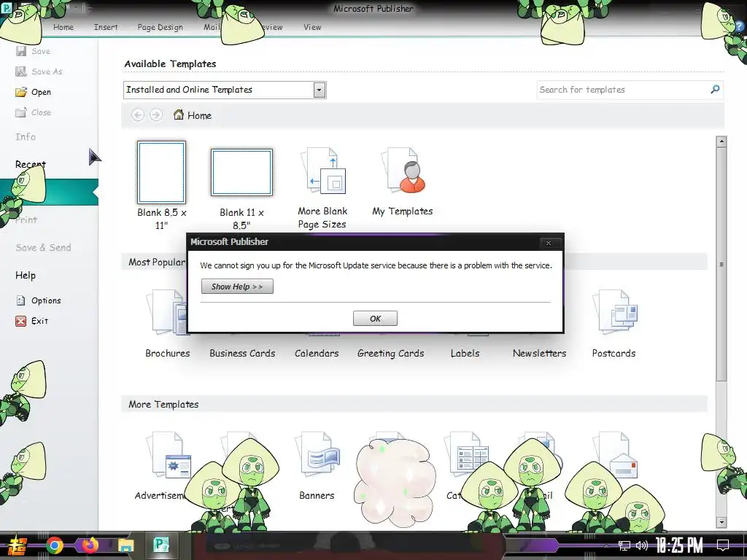Click the Labels category label
This screenshot has height=560, width=747.
[x=465, y=354]
